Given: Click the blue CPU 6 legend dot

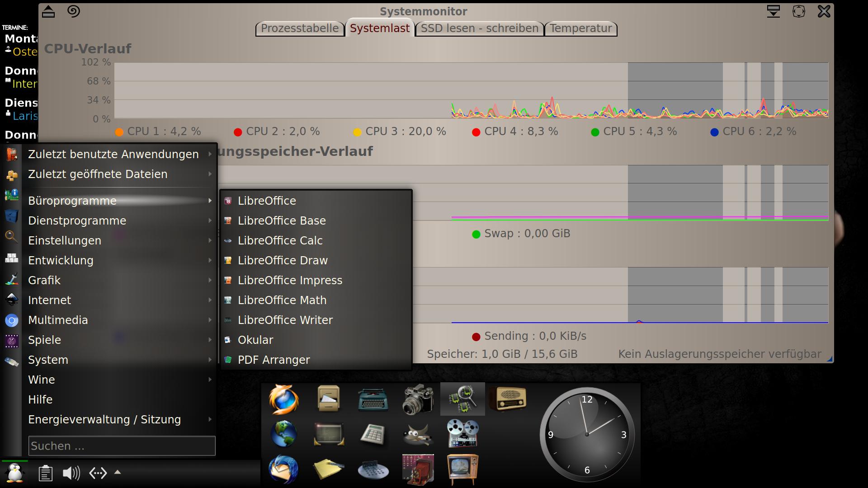Looking at the screenshot, I should (714, 132).
